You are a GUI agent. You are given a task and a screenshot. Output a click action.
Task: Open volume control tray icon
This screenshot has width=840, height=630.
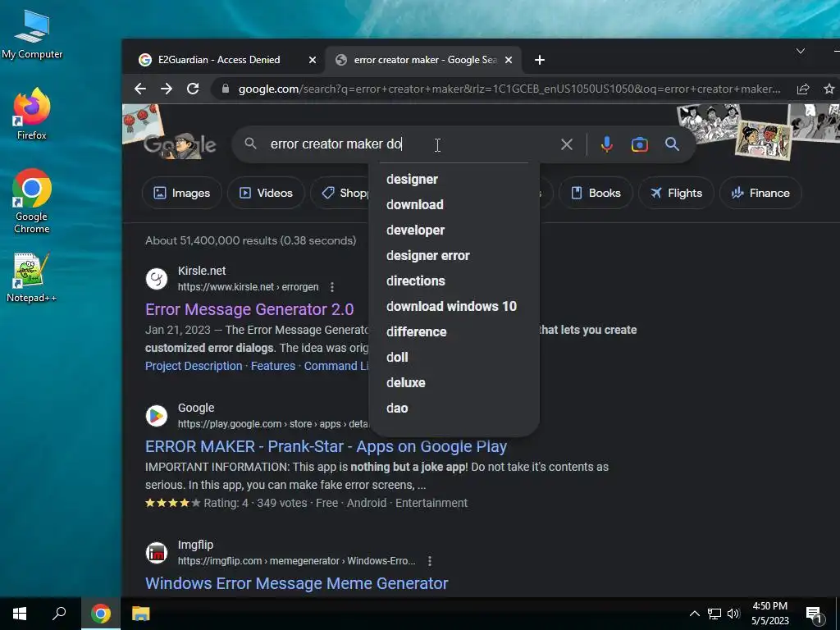733,614
